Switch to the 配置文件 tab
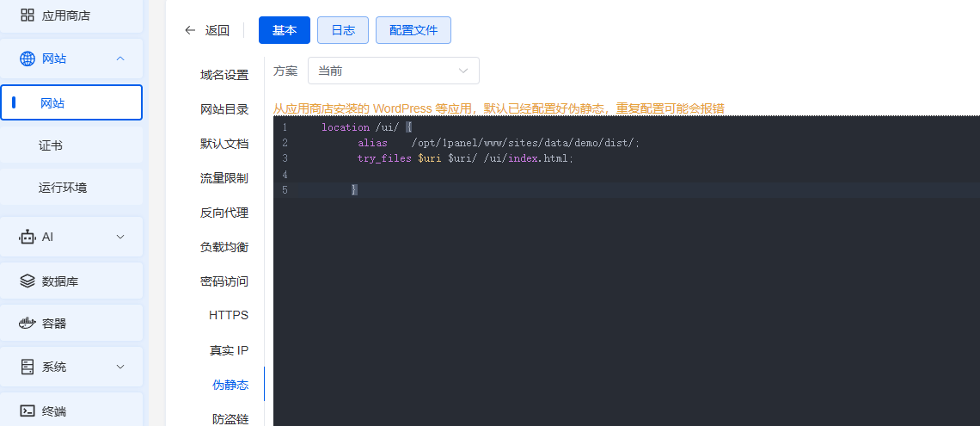This screenshot has height=426, width=980. (x=413, y=30)
